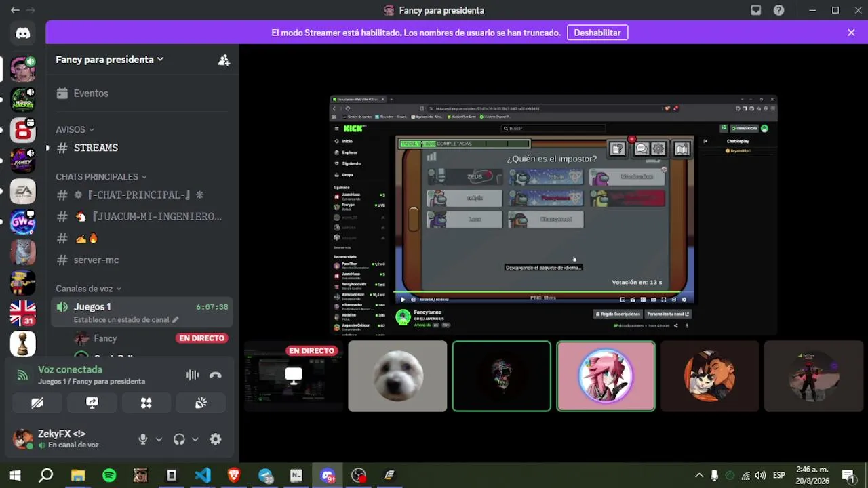The width and height of the screenshot is (868, 488).
Task: Set a channel status under Juegos 1
Action: (126, 320)
